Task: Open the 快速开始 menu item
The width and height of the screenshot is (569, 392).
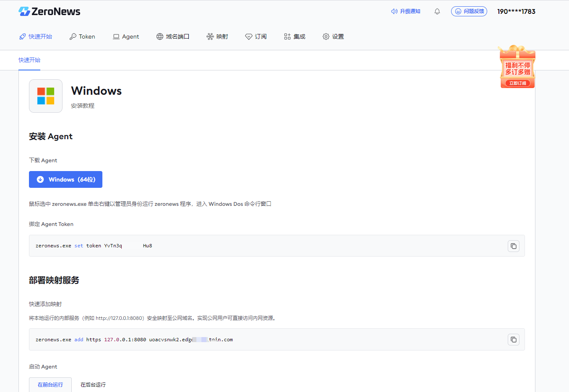Action: pyautogui.click(x=36, y=36)
